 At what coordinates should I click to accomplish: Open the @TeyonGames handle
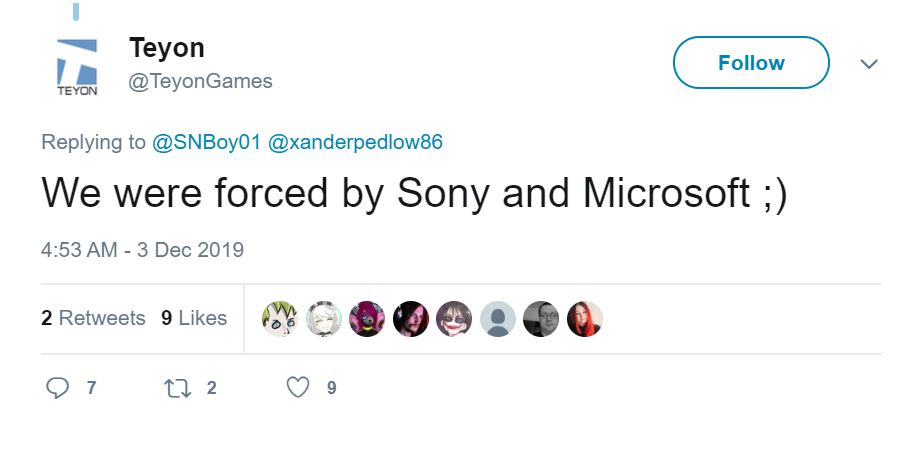[x=200, y=81]
